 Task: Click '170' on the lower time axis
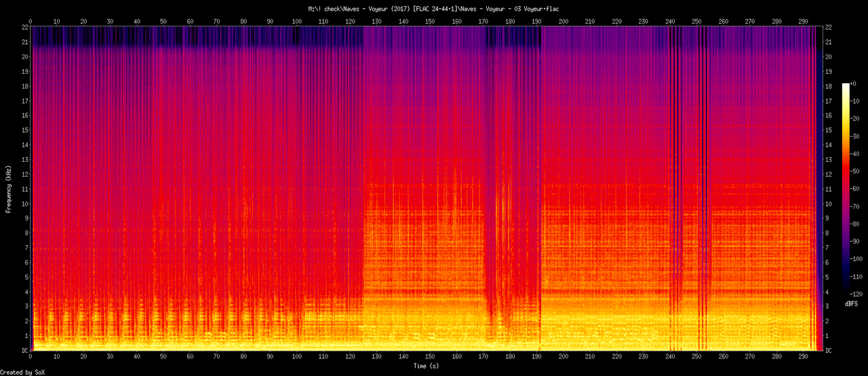pyautogui.click(x=484, y=356)
